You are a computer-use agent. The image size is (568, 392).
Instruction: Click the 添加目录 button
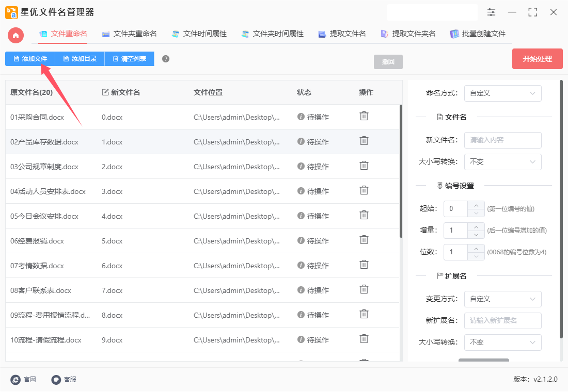[x=80, y=59]
